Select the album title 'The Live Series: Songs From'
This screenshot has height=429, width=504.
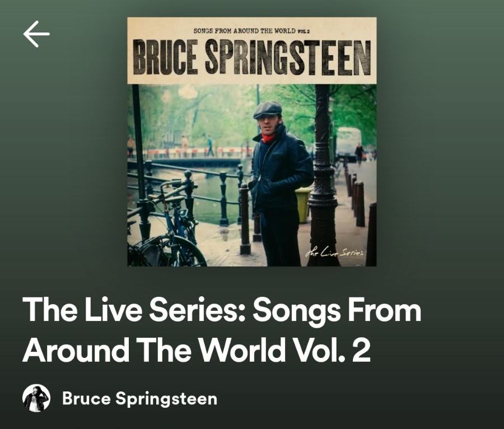222,309
